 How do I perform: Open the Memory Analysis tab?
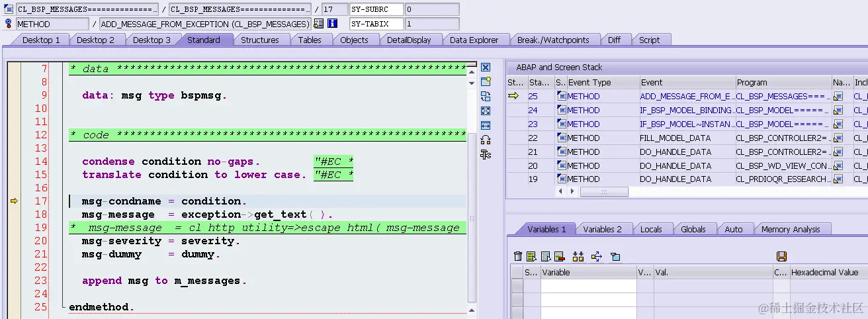click(791, 229)
